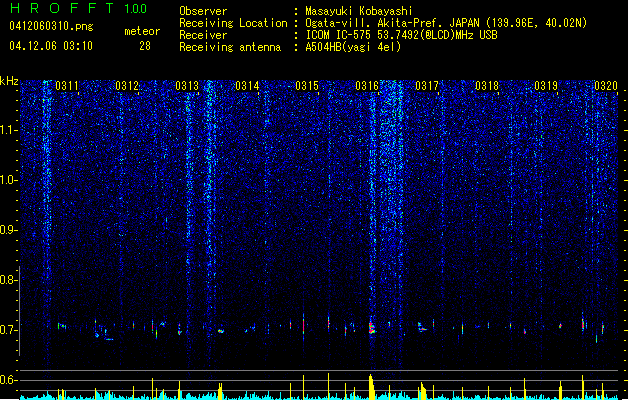Click the Observer label
629x400 pixels.
click(203, 11)
